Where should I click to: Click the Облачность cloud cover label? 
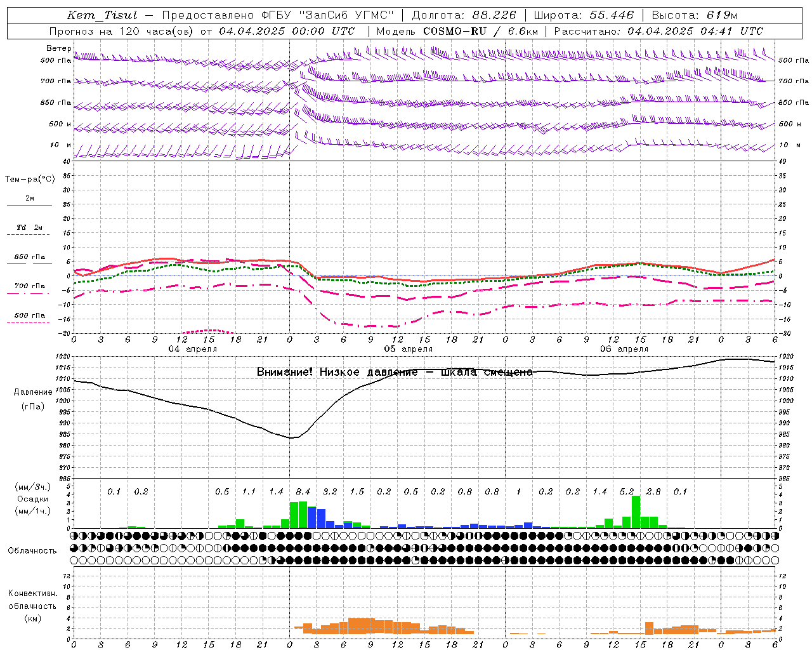32,551
